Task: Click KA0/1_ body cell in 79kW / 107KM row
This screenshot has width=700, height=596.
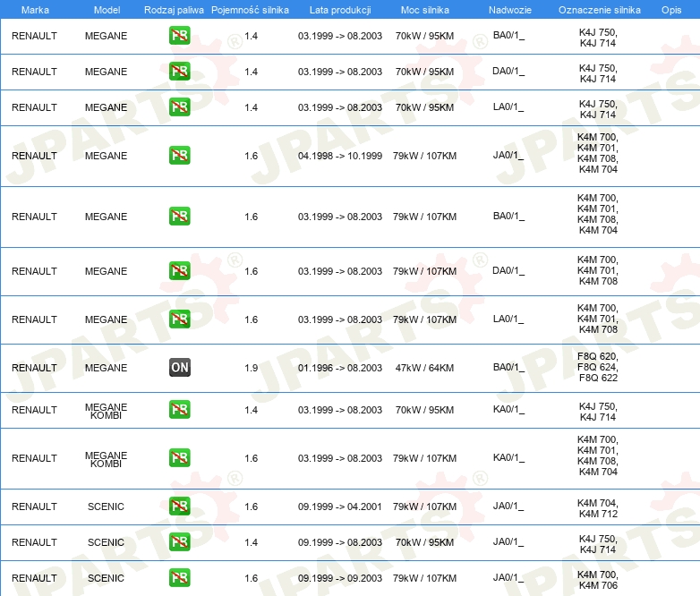Action: 508,458
